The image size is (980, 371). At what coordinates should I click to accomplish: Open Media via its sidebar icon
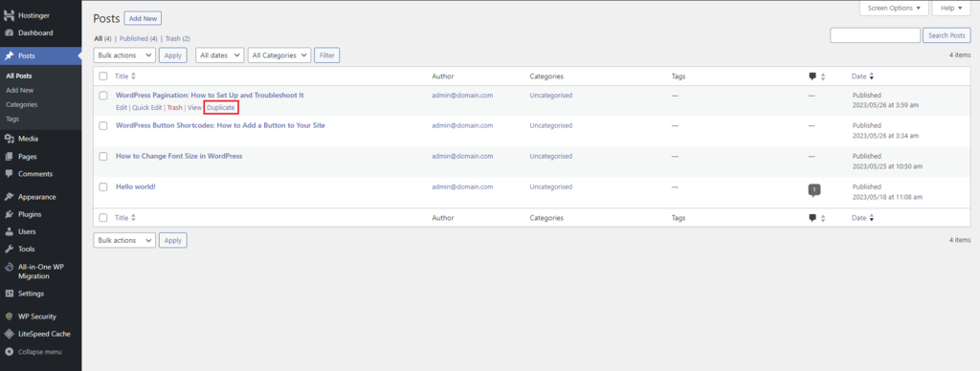pos(9,139)
